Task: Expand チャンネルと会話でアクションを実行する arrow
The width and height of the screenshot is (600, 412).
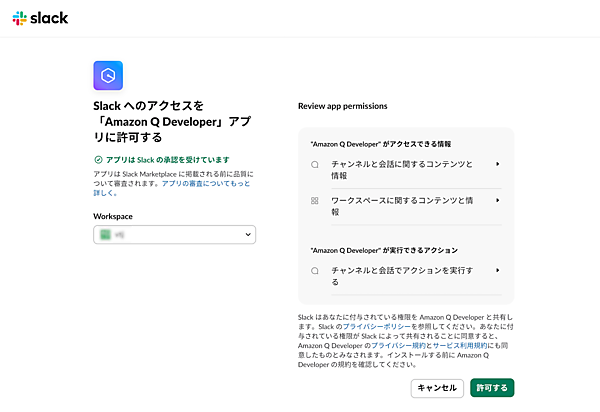Action: pyautogui.click(x=498, y=270)
